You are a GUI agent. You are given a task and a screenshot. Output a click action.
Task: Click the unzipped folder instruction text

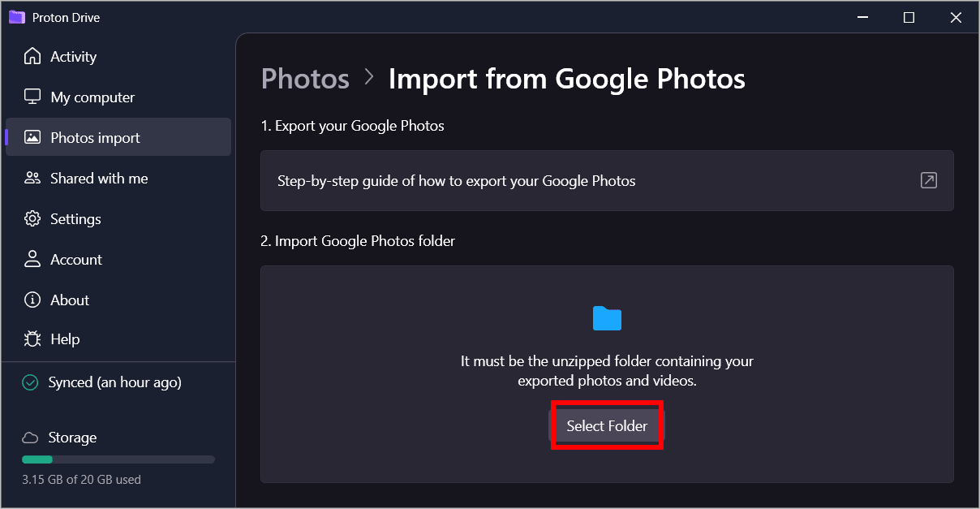click(x=607, y=370)
